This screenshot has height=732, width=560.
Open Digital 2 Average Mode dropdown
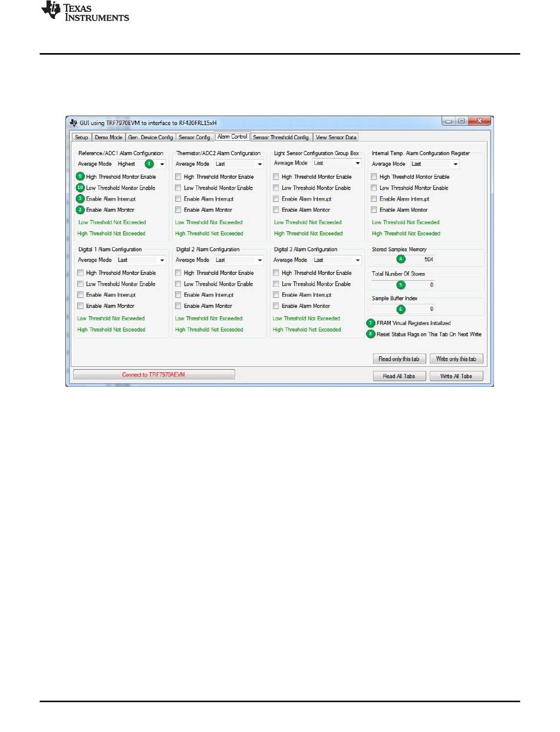(238, 260)
